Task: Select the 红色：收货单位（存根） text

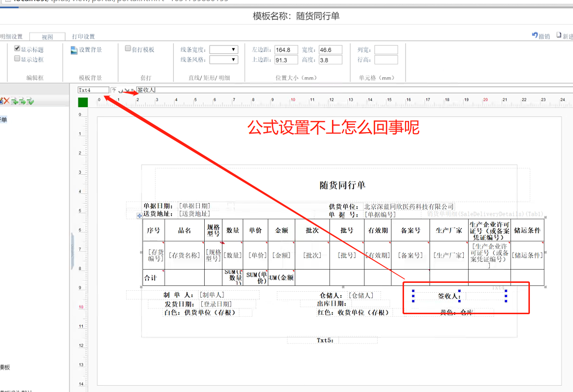Action: 353,313
